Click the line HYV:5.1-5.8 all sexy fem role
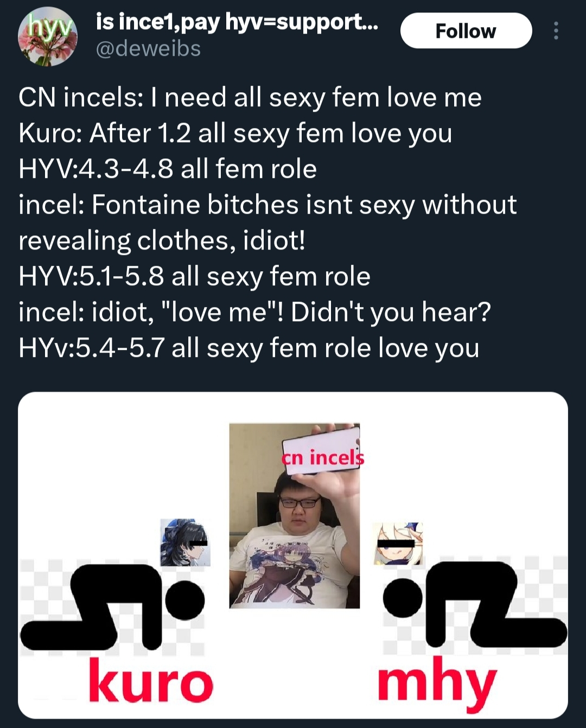 (x=194, y=277)
